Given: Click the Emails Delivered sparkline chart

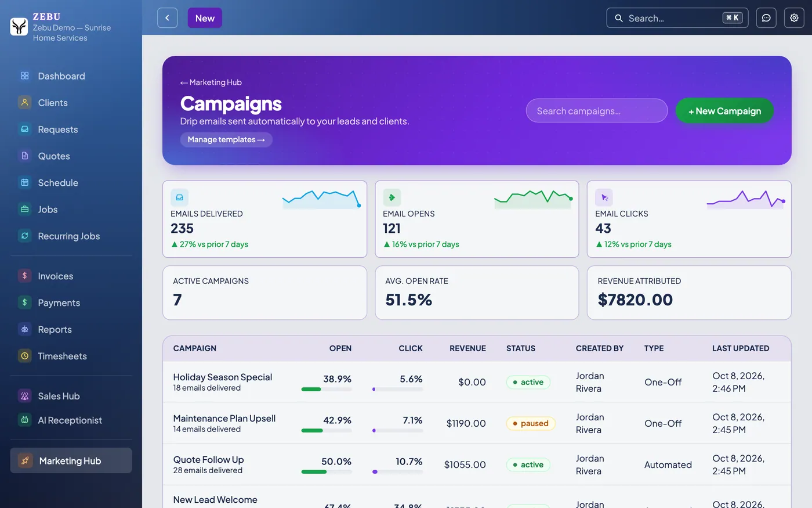Looking at the screenshot, I should [322, 199].
